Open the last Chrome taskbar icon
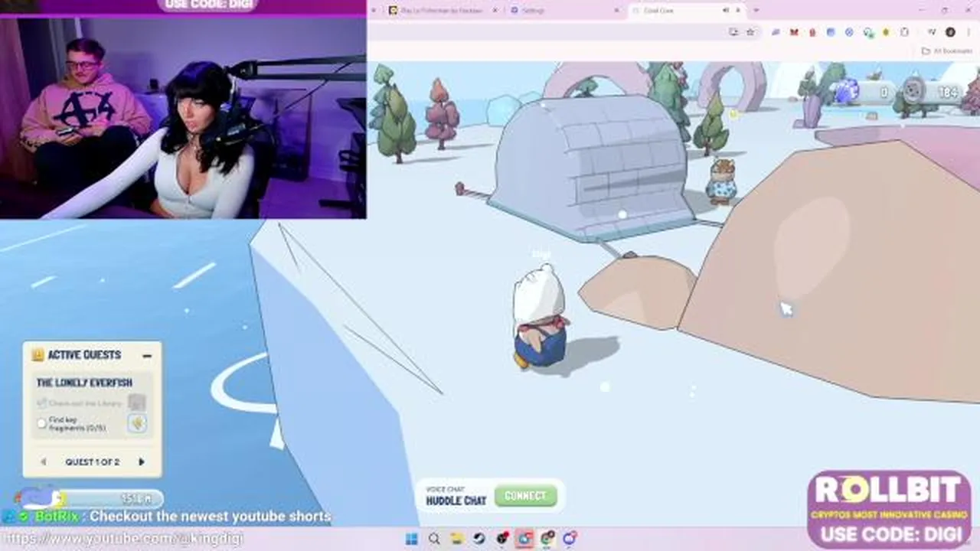 pyautogui.click(x=570, y=539)
